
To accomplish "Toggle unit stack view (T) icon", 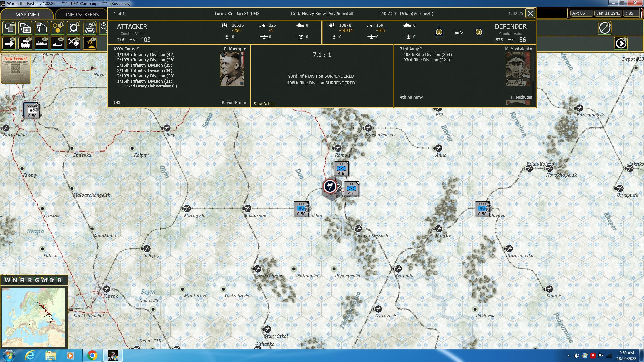I will coord(9,28).
